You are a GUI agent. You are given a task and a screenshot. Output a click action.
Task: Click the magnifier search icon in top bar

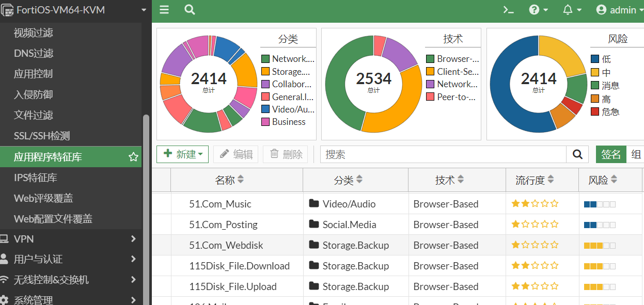[190, 10]
